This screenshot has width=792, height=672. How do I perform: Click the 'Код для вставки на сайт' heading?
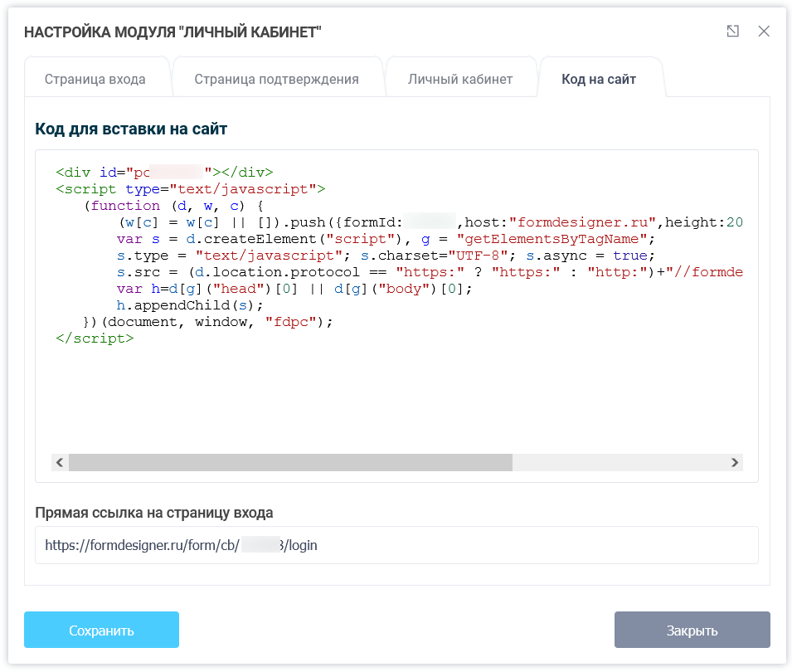click(x=131, y=129)
